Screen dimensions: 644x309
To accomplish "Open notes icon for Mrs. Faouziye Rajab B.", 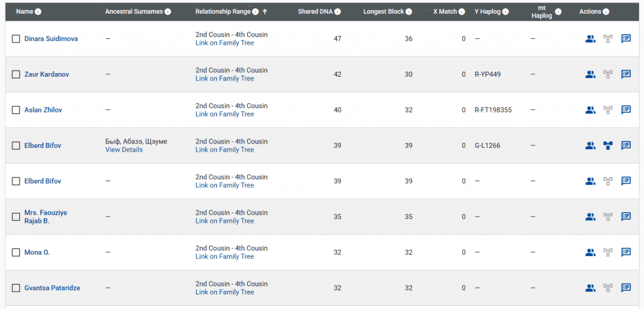I will [626, 217].
